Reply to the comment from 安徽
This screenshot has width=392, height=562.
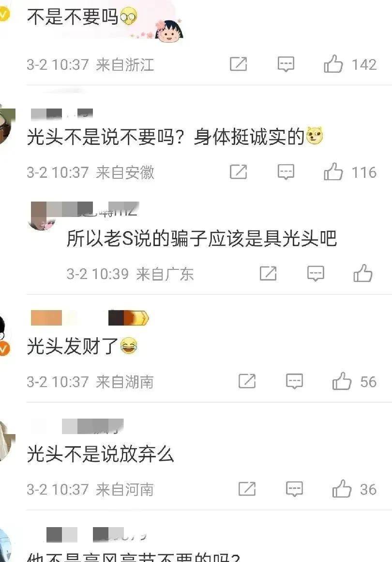(286, 172)
